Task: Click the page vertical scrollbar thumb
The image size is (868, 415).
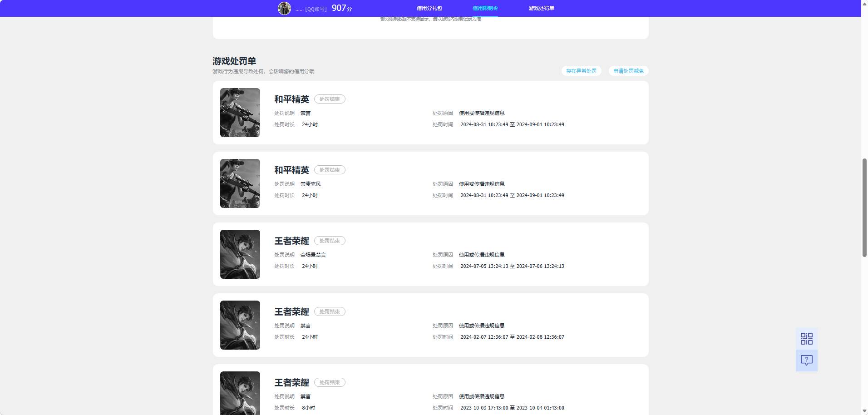Action: pyautogui.click(x=864, y=208)
